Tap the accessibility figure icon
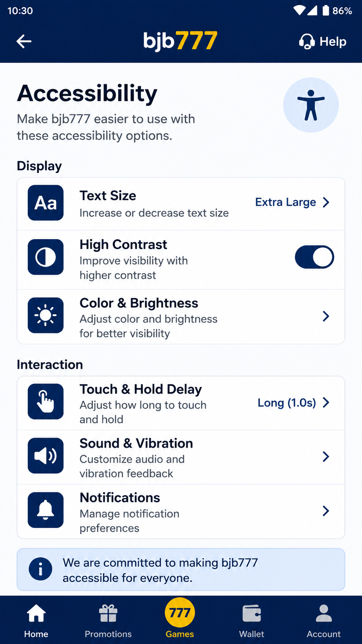The image size is (362, 644). click(x=311, y=105)
